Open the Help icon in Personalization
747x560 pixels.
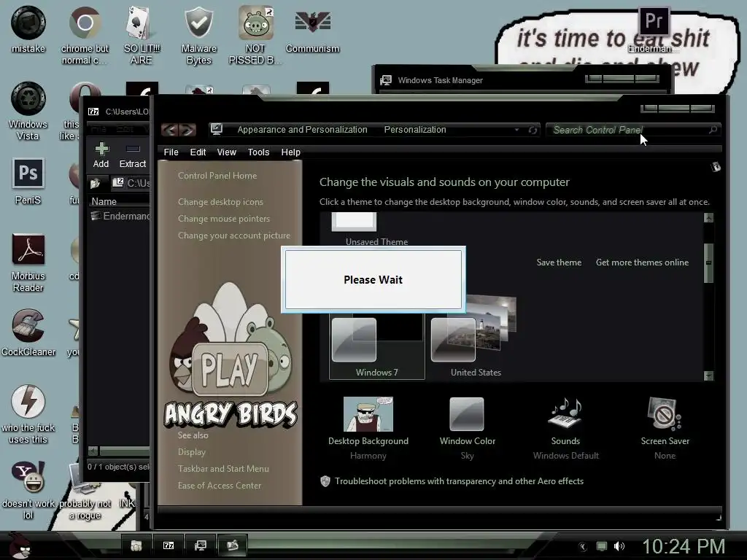(716, 167)
